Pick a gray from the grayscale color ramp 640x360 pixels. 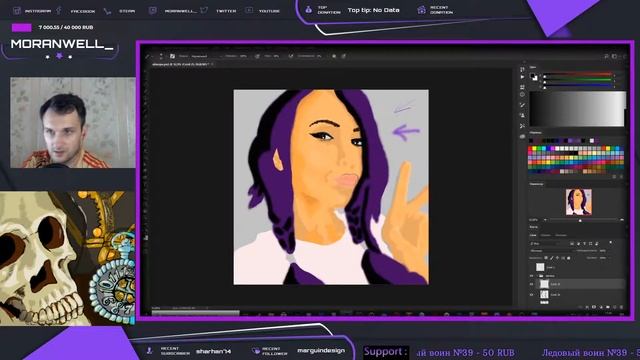(x=577, y=109)
